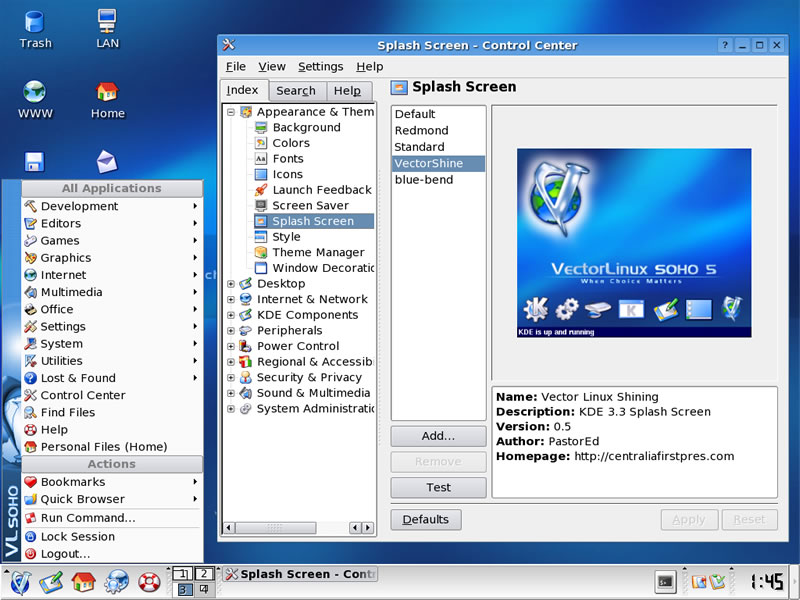
Task: Launch the notepad editor icon in the panel
Action: point(52,582)
